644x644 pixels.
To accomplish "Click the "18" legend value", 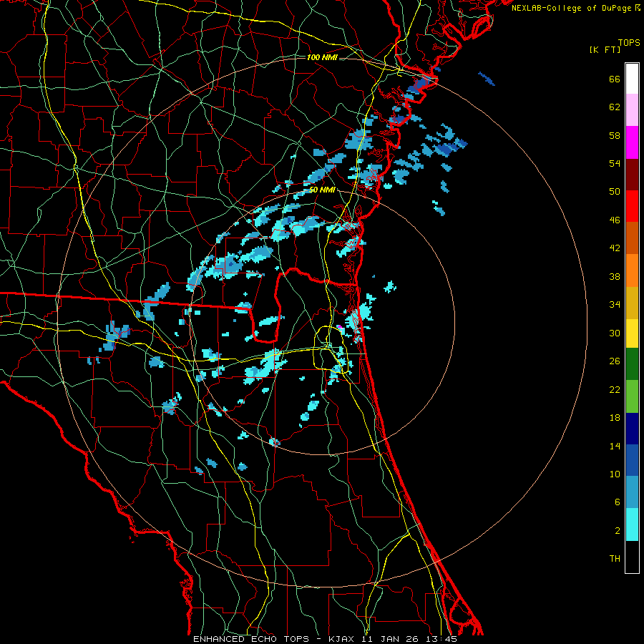I will tap(615, 418).
